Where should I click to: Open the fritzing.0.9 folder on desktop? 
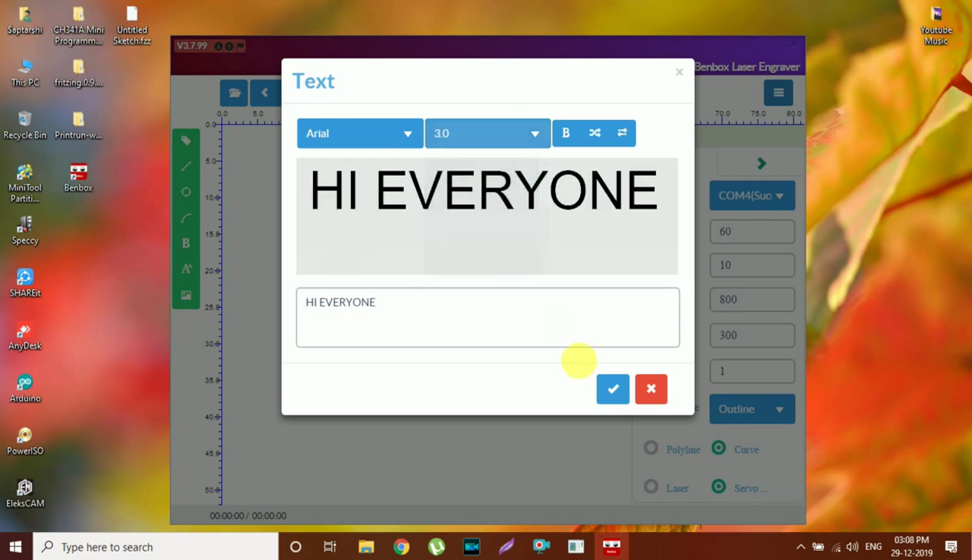coord(78,74)
